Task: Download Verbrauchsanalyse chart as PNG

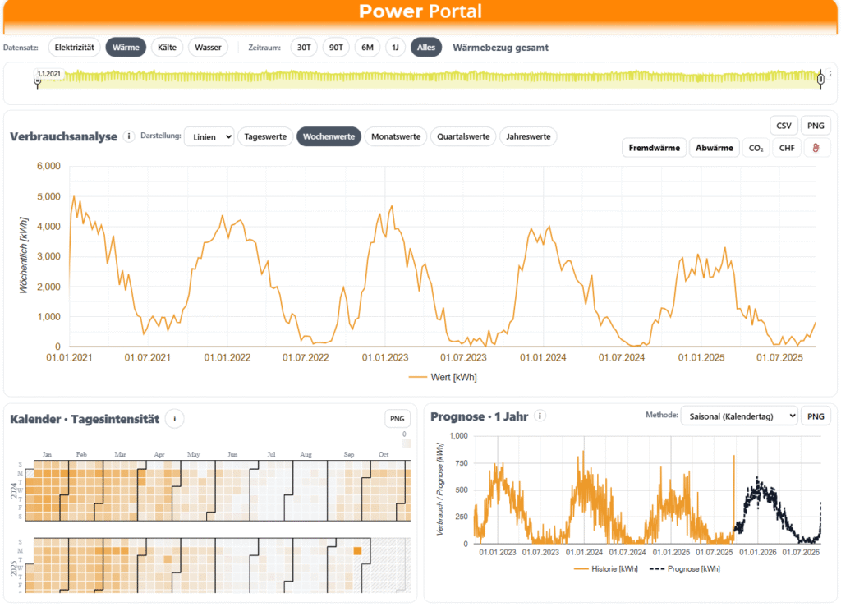Action: 816,126
